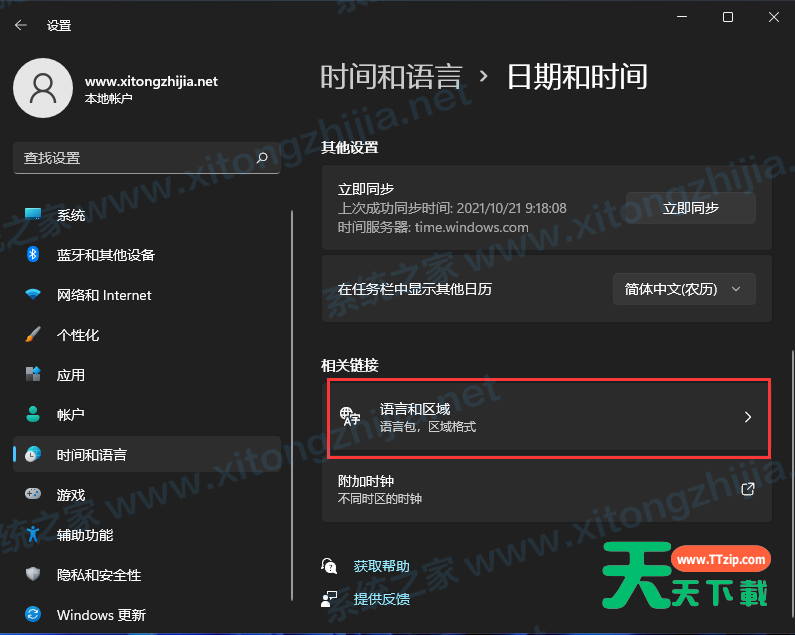Open 语言和区域 related link

coord(547,417)
